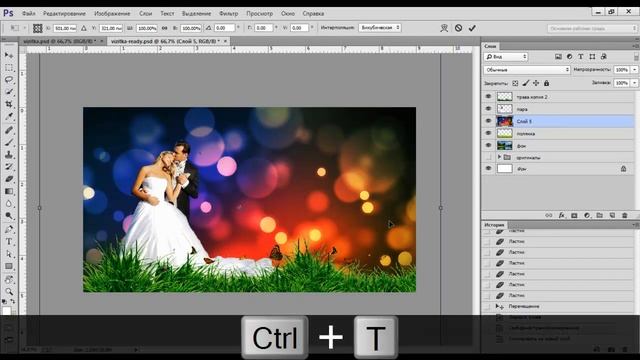Image resolution: width=640 pixels, height=360 pixels.
Task: Create new adjustment layer icon
Action: [x=587, y=215]
